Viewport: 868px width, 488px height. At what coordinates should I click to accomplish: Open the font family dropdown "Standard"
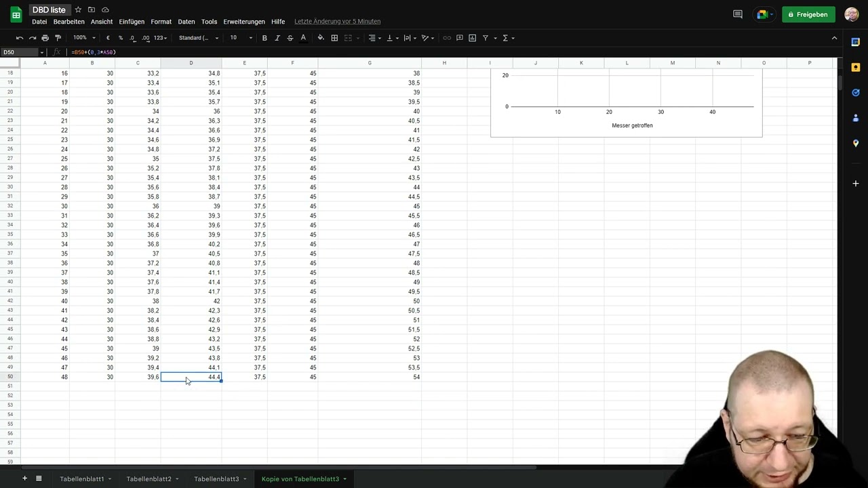pos(199,38)
